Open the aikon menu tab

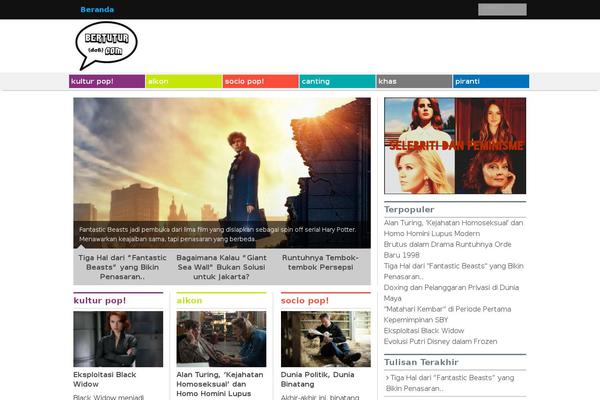coord(184,81)
